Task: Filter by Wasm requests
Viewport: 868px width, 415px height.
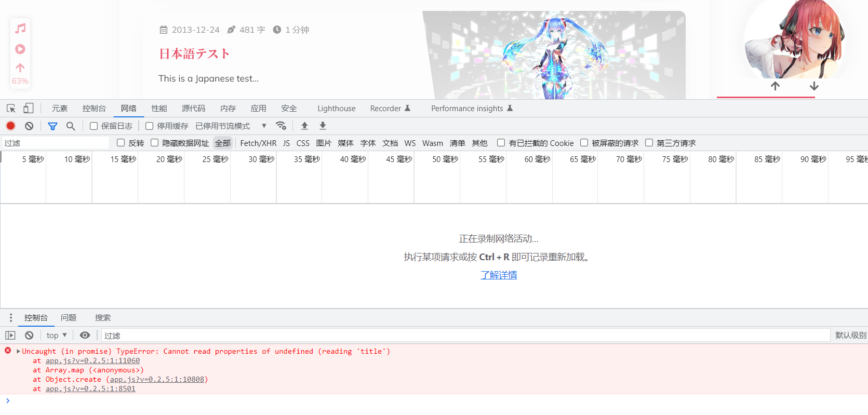Action: [433, 143]
